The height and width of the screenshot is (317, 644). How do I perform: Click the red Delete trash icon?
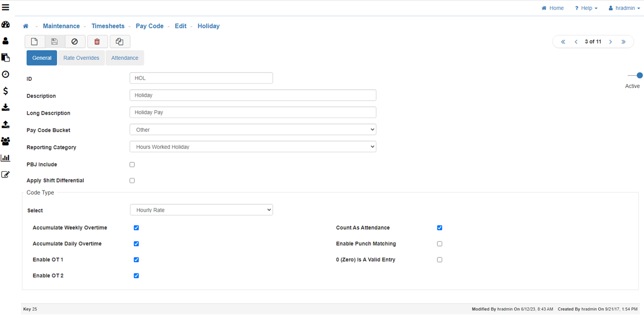97,42
